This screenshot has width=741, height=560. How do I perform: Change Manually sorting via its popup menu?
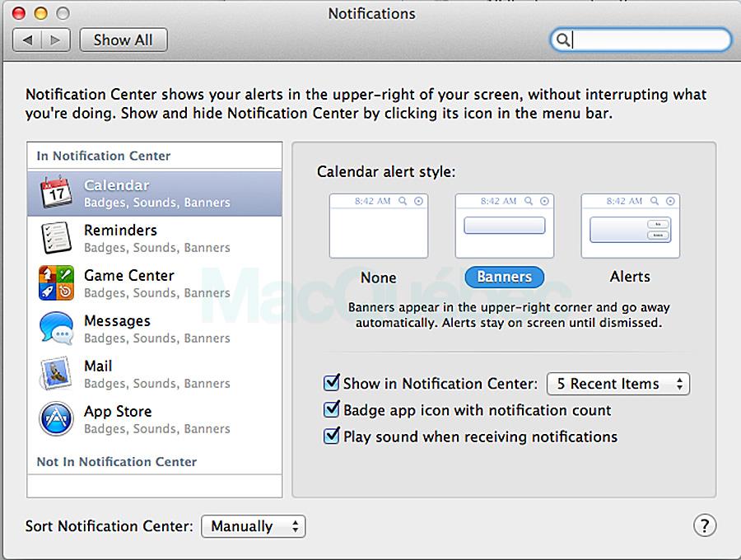pyautogui.click(x=253, y=526)
